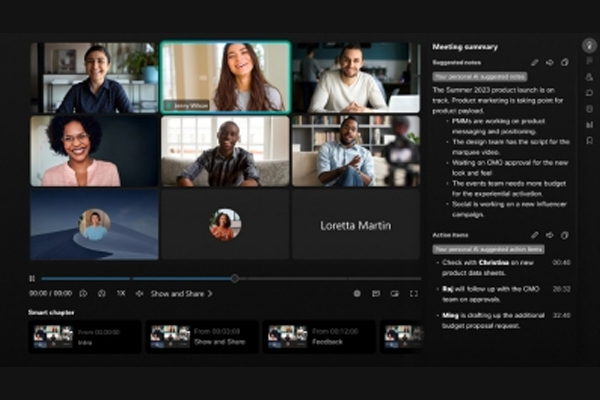Toggle picture-in-picture view icon
The height and width of the screenshot is (400, 600).
point(394,294)
